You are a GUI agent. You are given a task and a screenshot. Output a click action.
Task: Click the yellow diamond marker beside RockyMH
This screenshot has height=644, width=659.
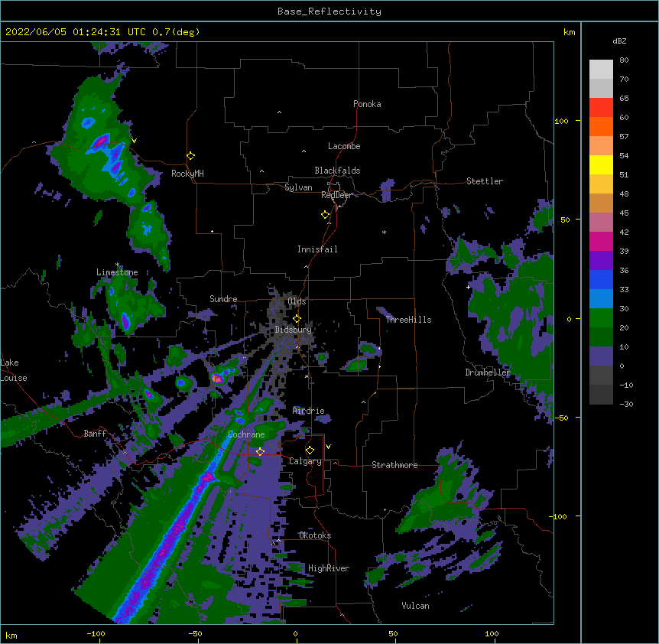190,156
